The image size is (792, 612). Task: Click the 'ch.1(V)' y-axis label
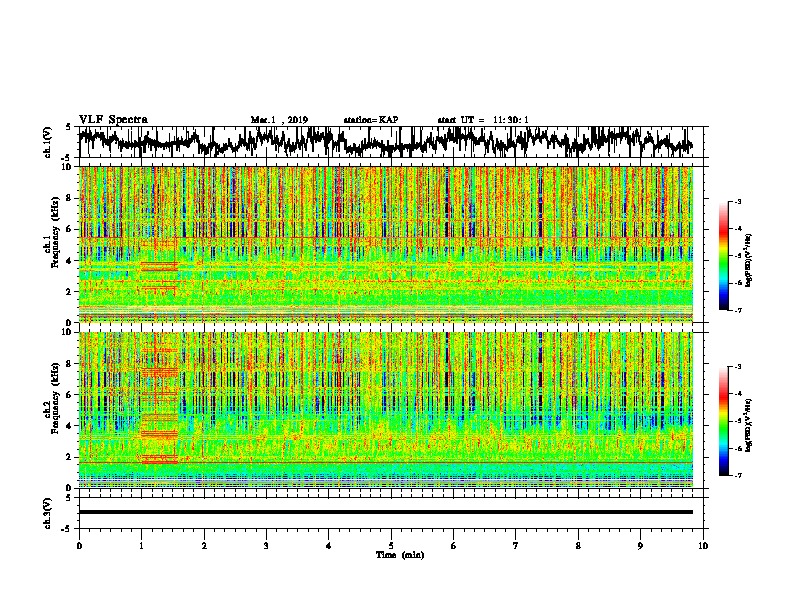pos(48,142)
